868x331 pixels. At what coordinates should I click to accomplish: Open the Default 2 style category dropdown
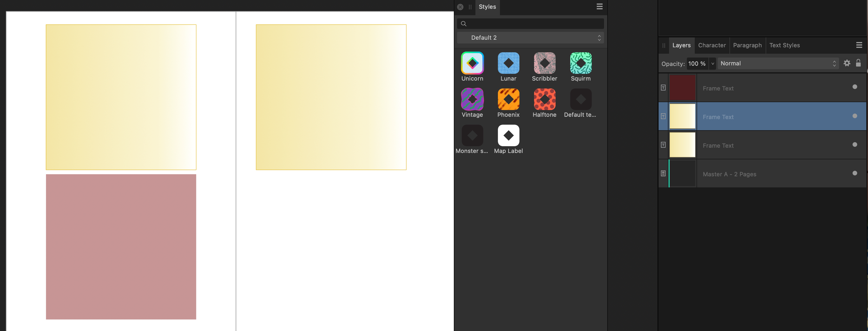tap(530, 38)
